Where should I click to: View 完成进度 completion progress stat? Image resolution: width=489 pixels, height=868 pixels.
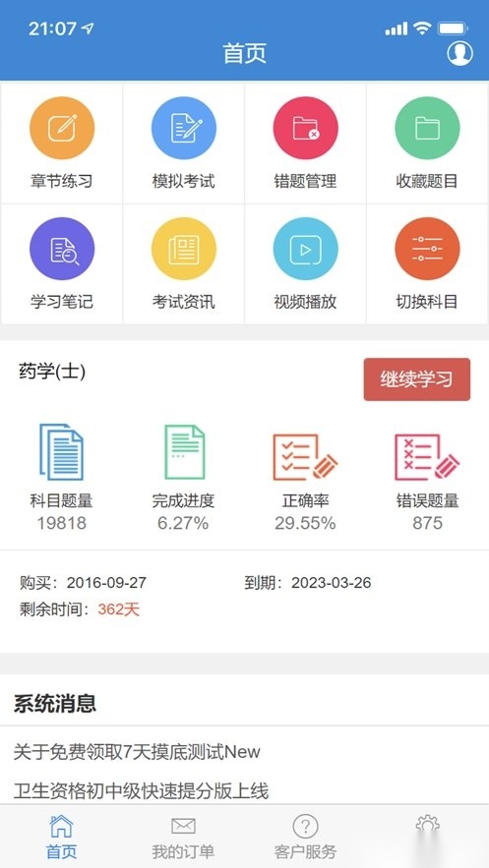(x=183, y=477)
